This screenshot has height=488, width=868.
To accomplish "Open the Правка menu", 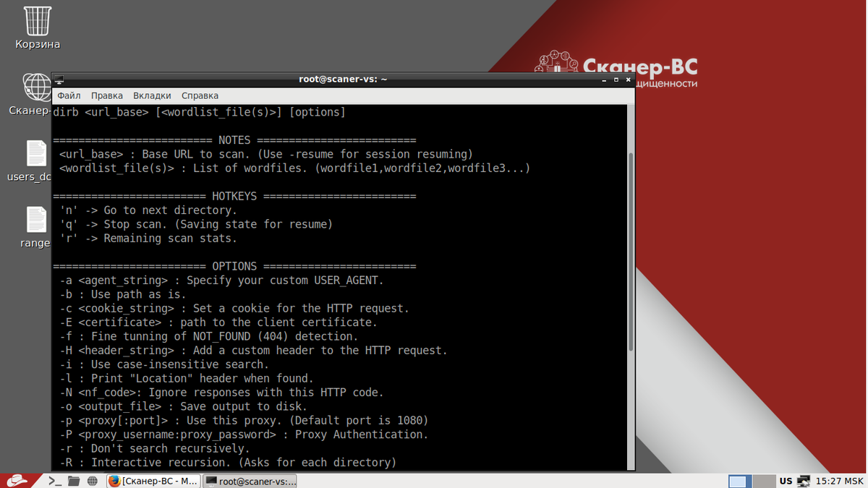I will click(107, 95).
